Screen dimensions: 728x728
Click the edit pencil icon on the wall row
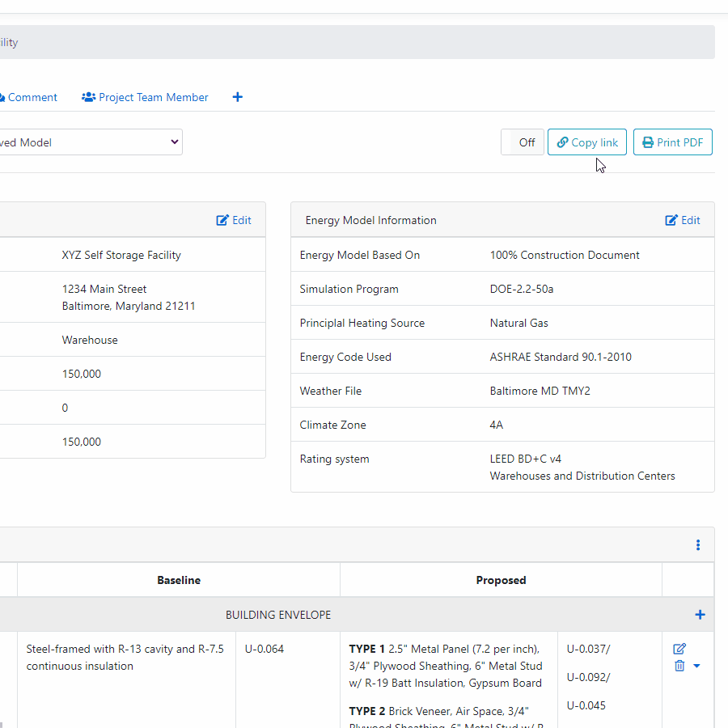point(679,649)
